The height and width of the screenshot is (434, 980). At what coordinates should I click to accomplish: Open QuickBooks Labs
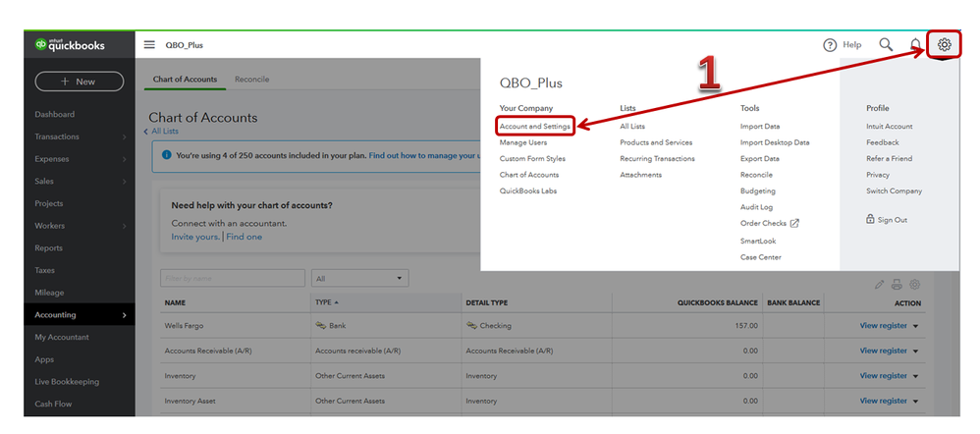click(x=528, y=191)
